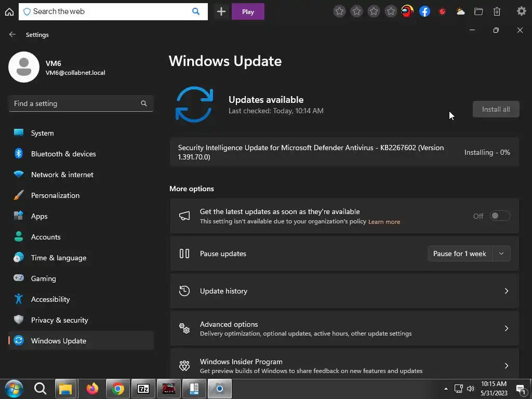
Task: Open Gaming settings category
Action: (81, 278)
